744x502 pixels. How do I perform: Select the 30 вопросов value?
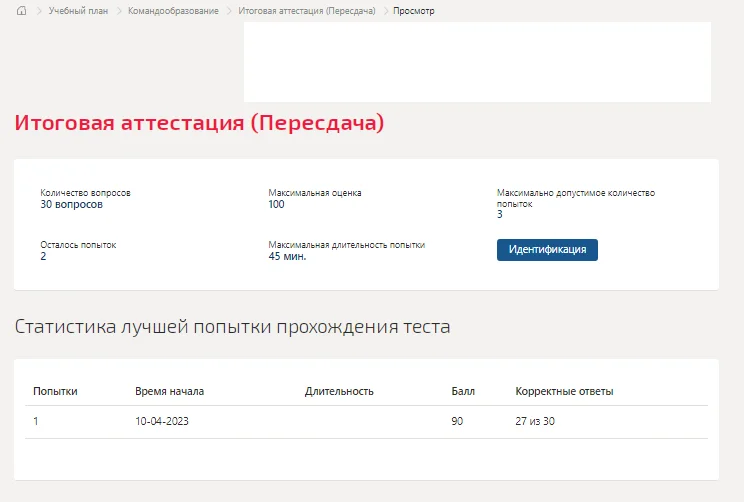71,205
